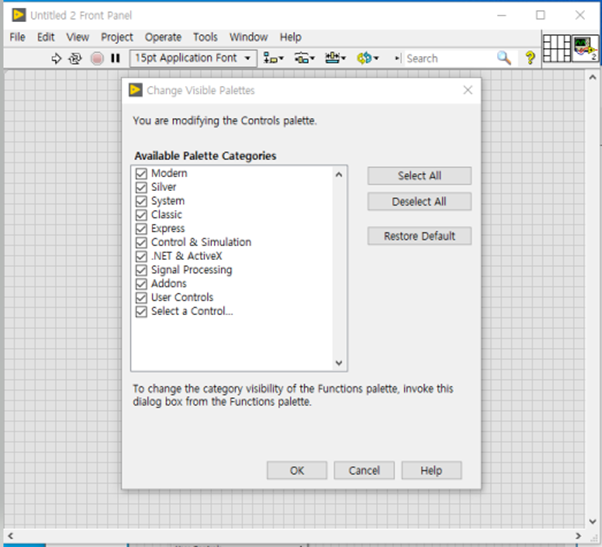
Task: Open the Tools menu
Action: 205,37
